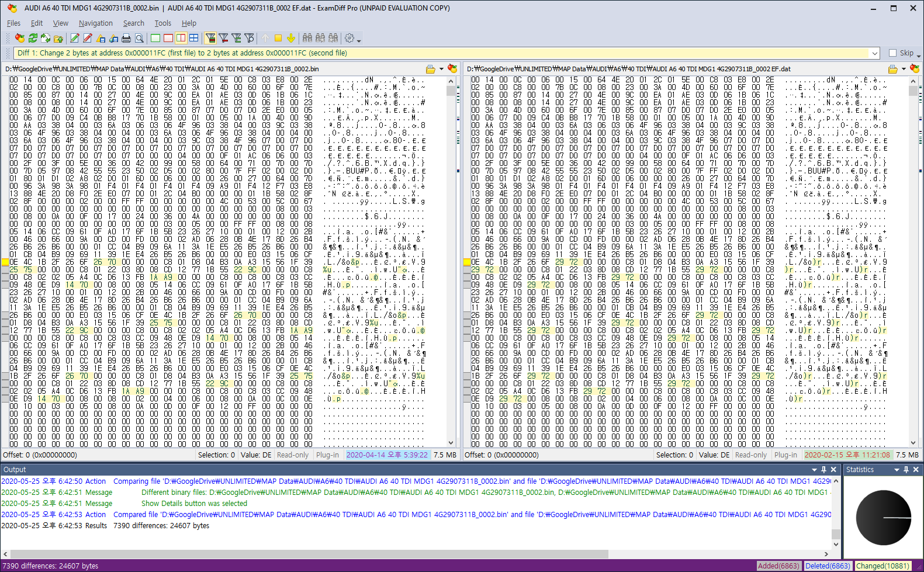Click the Print icon in the toolbar

[x=126, y=38]
